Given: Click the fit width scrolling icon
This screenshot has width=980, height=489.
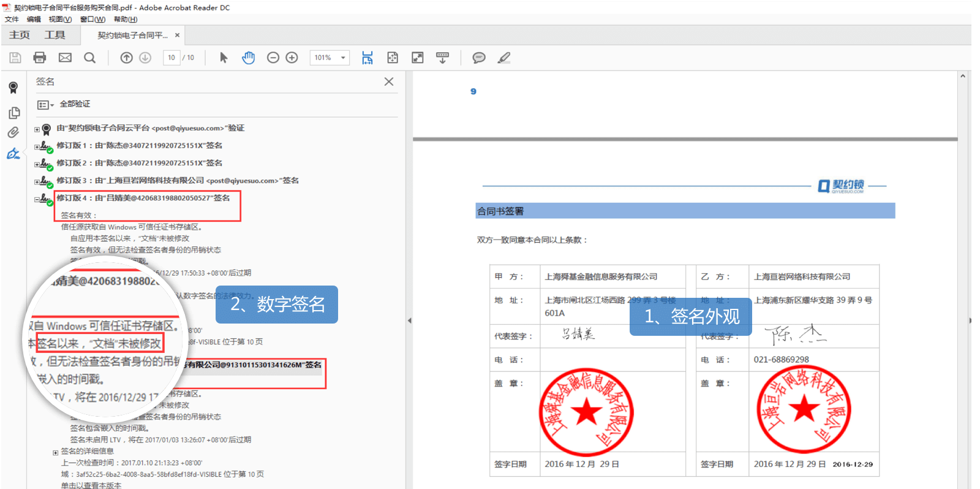Looking at the screenshot, I should (367, 58).
